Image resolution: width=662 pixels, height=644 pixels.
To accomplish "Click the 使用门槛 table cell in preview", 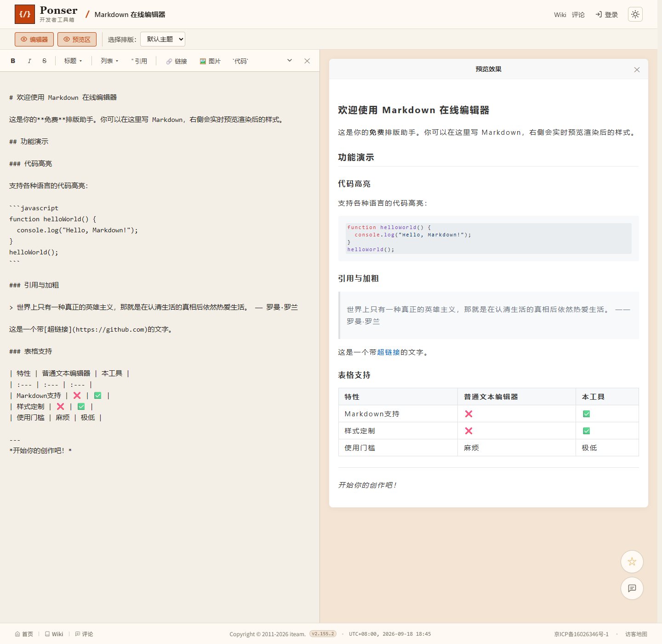I will [x=398, y=448].
